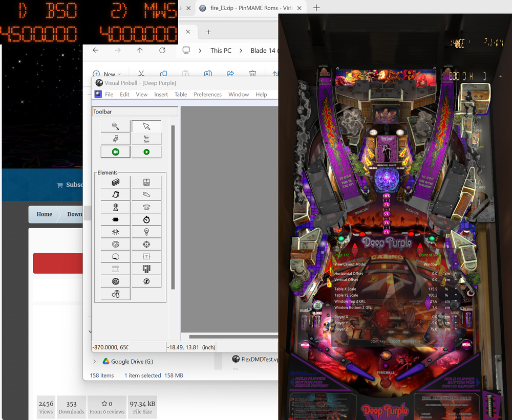The image size is (512, 420).
Task: Select the FlexDMDTest file in Explorer
Action: coord(255,359)
